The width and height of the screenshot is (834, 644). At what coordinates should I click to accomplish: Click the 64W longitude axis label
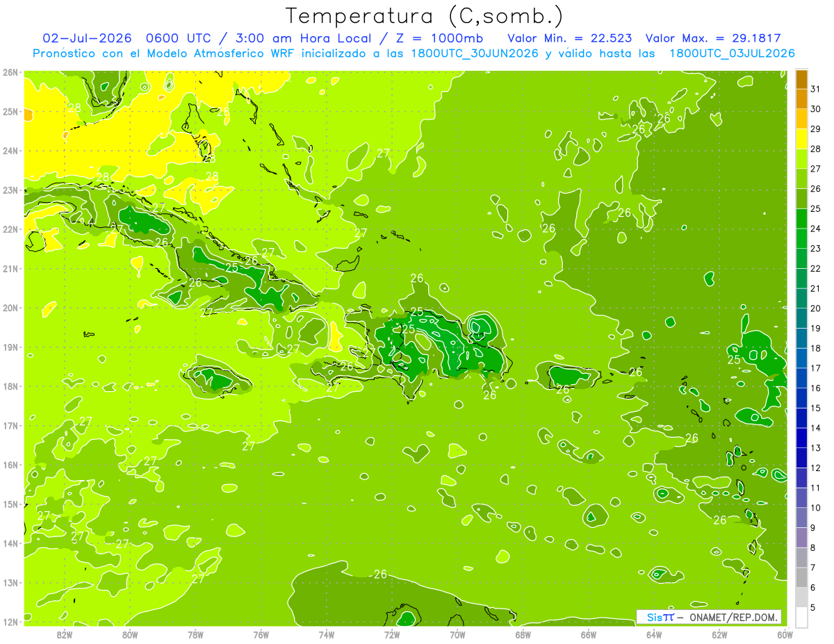click(654, 634)
